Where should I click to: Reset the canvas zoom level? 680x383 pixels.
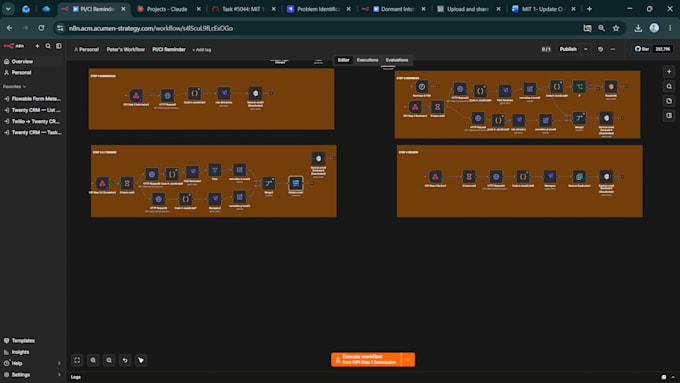[125, 360]
